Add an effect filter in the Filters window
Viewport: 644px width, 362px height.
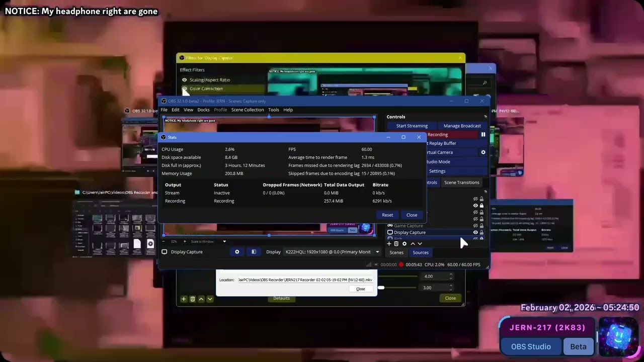[x=184, y=299]
